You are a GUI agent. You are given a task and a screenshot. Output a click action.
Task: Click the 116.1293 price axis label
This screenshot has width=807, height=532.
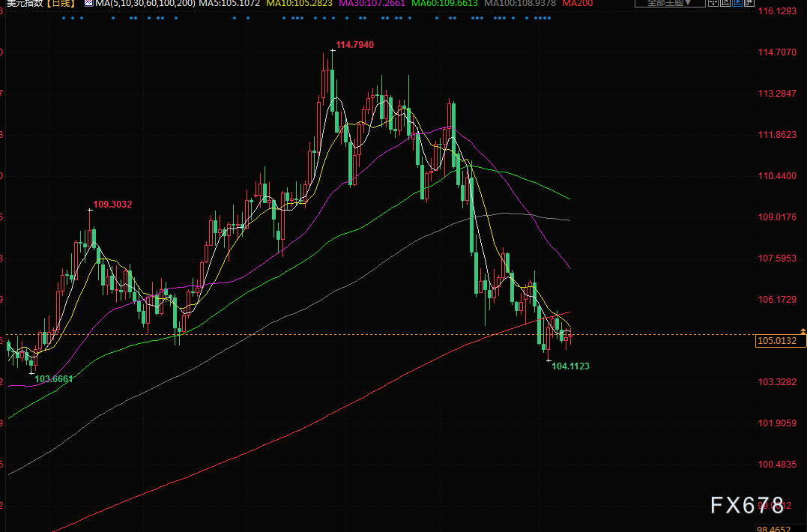pyautogui.click(x=777, y=12)
